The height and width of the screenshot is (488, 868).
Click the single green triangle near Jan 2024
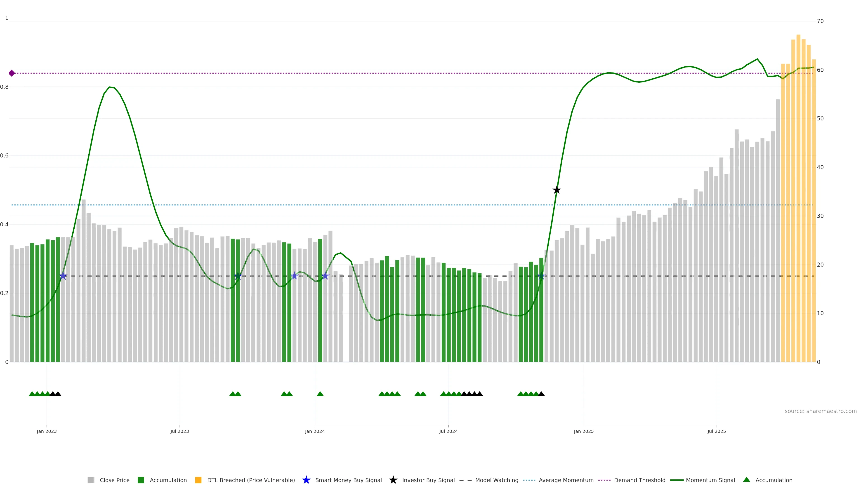pyautogui.click(x=320, y=394)
